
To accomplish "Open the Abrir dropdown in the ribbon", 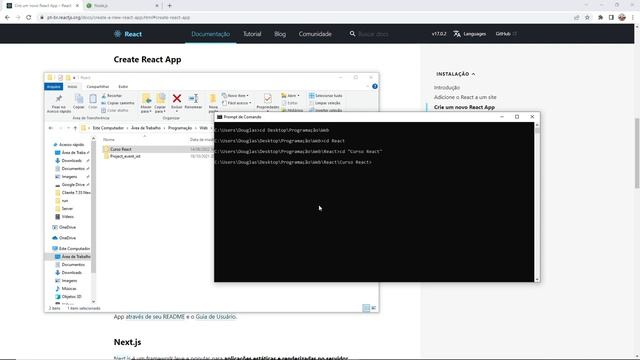I will (290, 96).
